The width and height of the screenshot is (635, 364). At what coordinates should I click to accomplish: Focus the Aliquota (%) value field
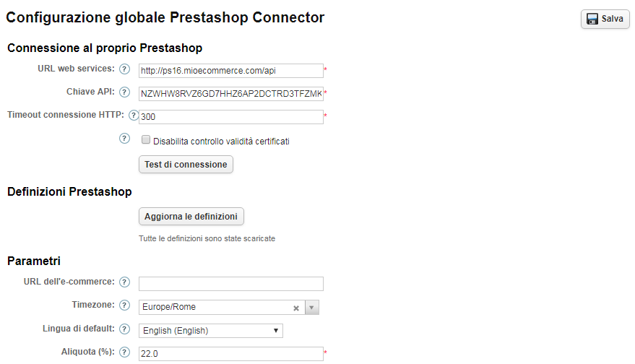pos(231,354)
